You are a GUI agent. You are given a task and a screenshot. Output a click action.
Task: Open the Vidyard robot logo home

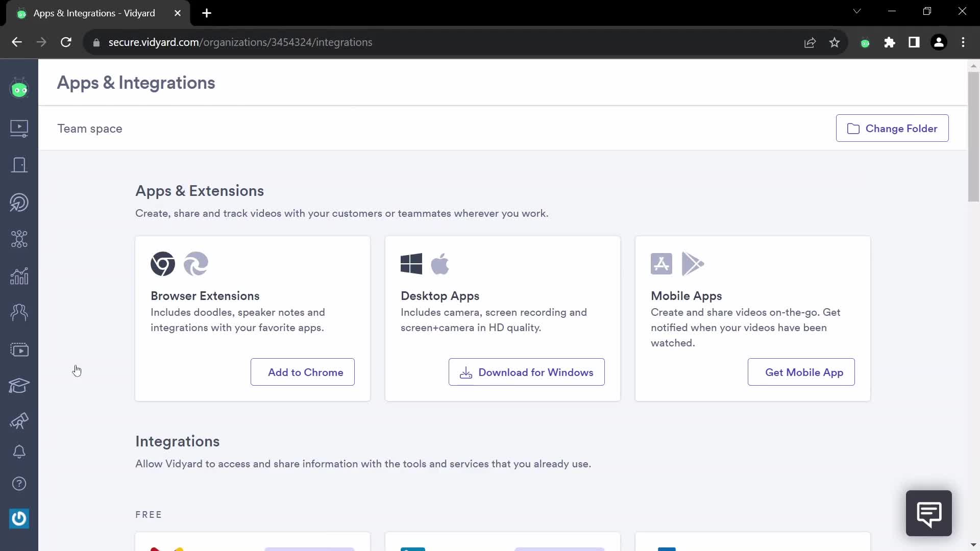[x=19, y=89]
